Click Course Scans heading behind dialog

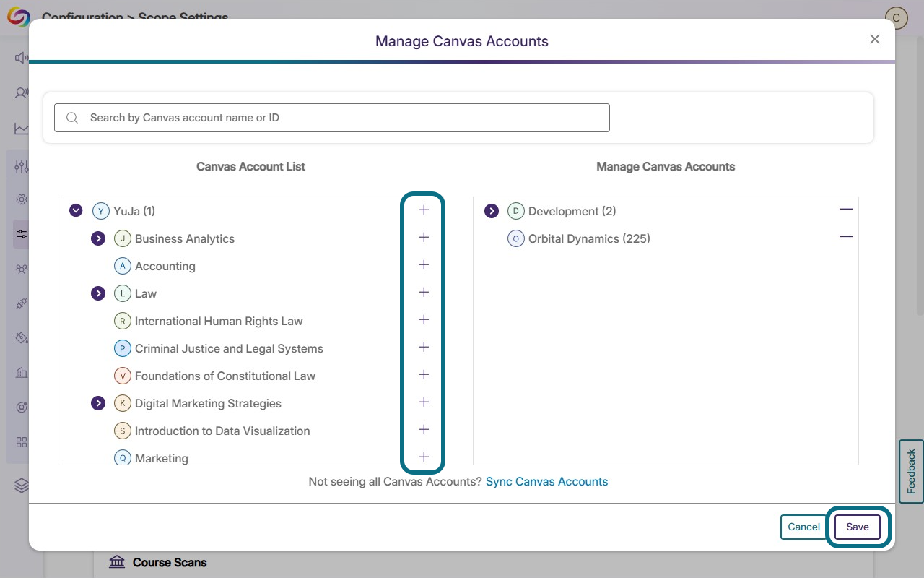[170, 562]
